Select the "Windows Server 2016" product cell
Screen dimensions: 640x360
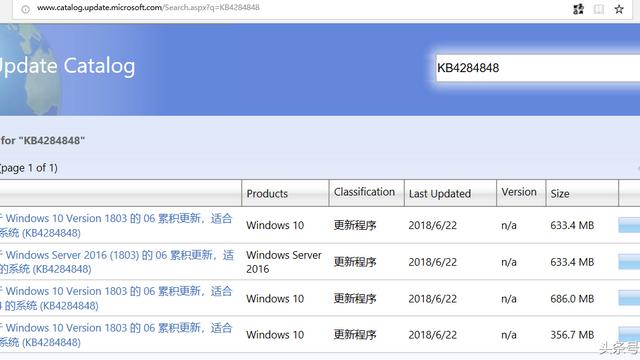(x=284, y=262)
